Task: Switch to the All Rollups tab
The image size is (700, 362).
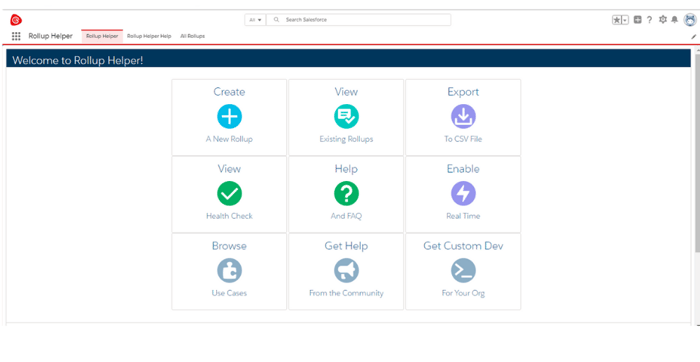Action: [x=192, y=36]
